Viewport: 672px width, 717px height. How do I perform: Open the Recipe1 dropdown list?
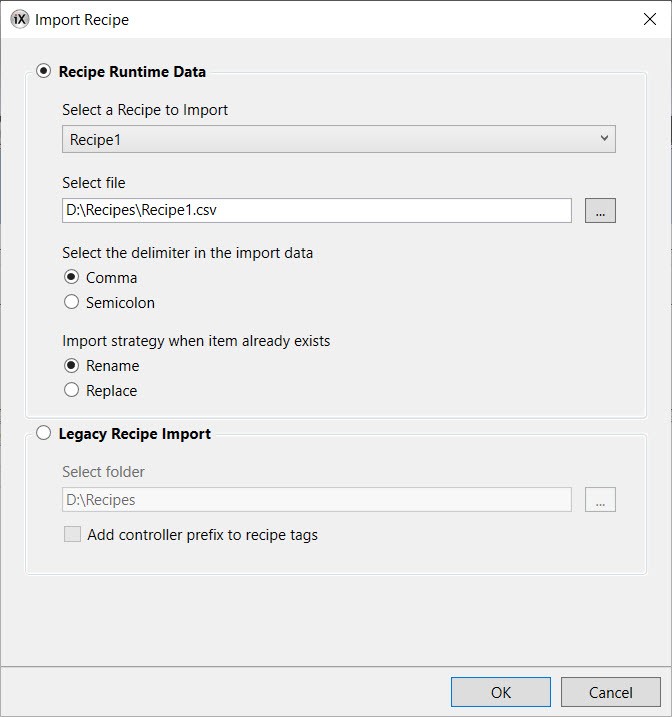pyautogui.click(x=339, y=139)
